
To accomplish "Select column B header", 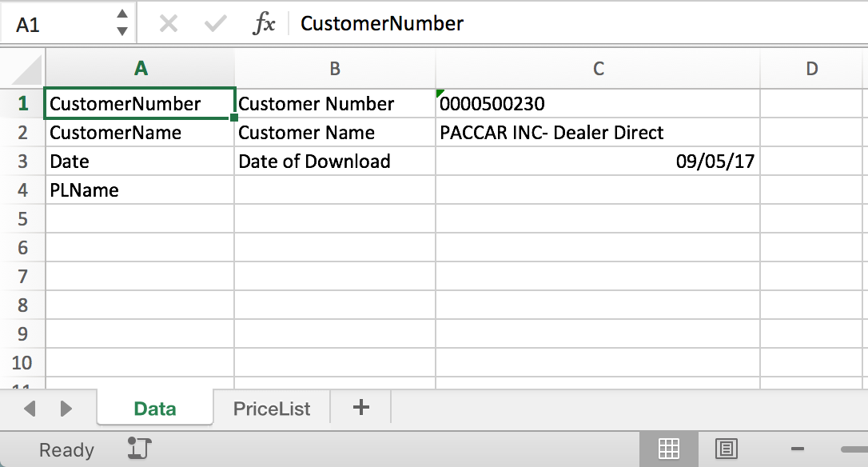I will coord(335,69).
